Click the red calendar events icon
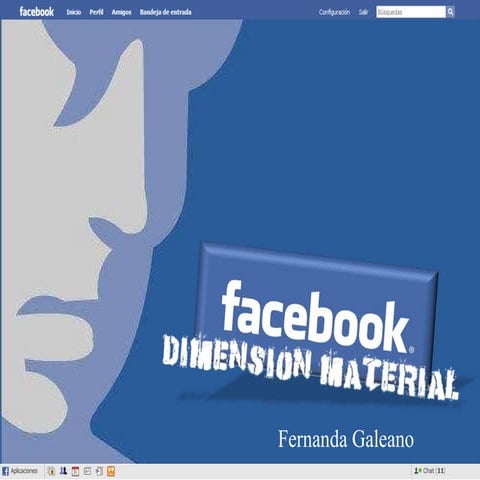Screen dimensions: 480x480 click(x=75, y=471)
